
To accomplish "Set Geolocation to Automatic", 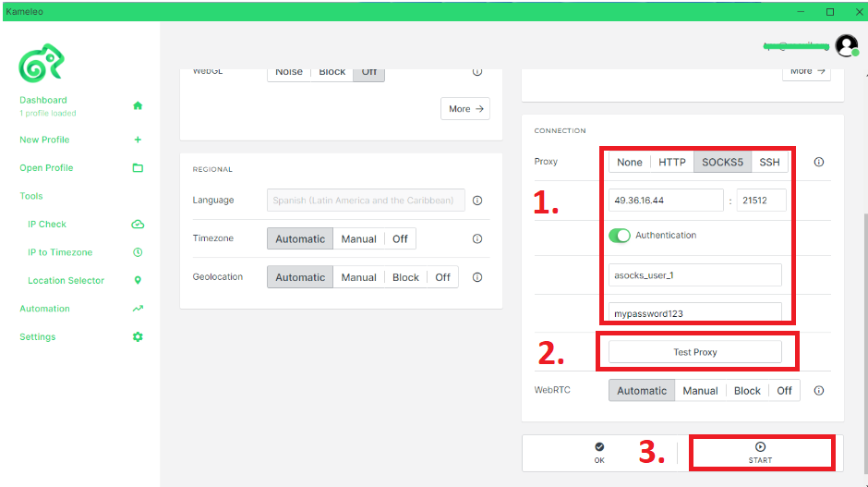I will pyautogui.click(x=300, y=277).
